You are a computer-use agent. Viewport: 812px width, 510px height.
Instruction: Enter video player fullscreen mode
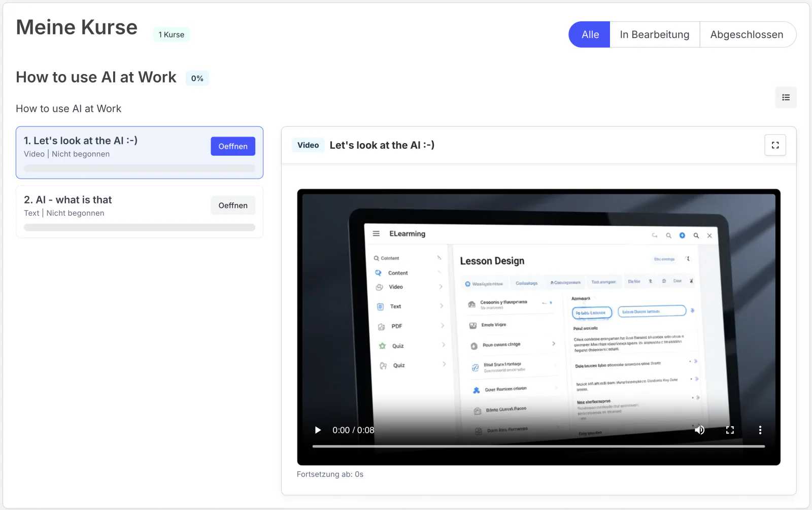click(x=730, y=430)
